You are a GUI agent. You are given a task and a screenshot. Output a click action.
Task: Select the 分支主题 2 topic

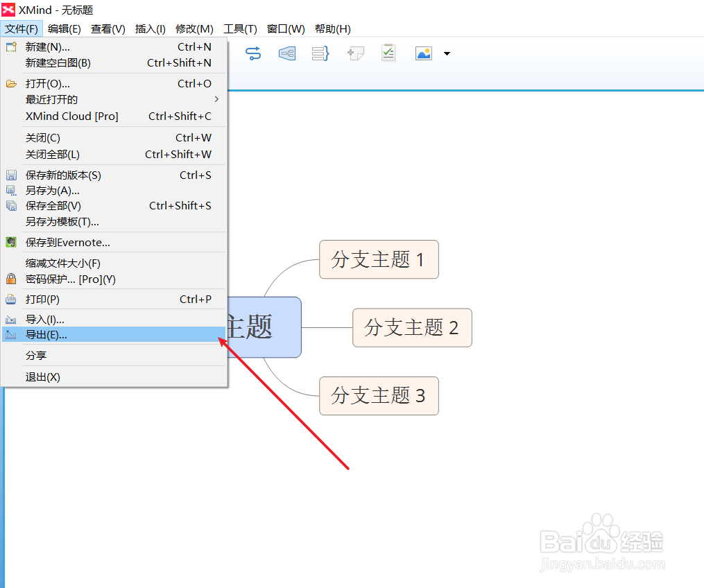pos(412,327)
